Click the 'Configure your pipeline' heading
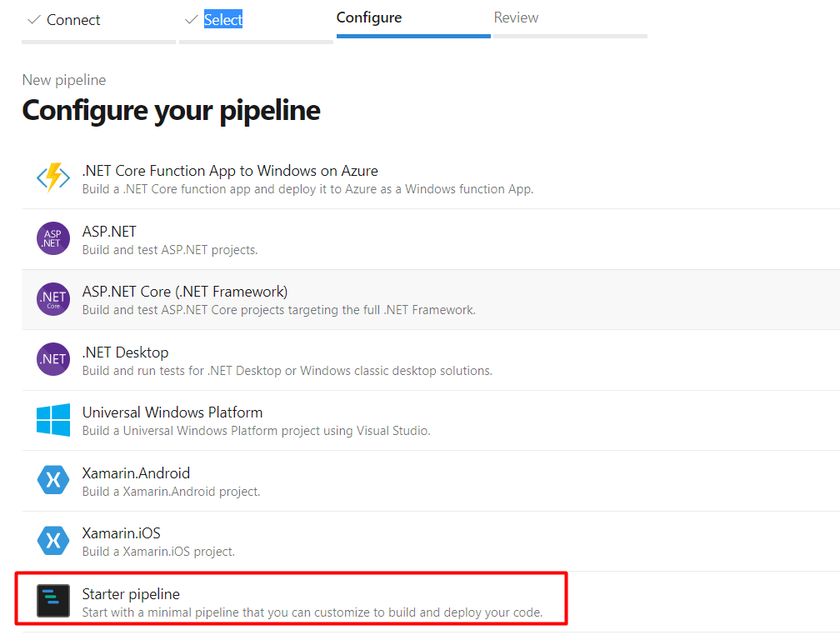The image size is (840, 635). (171, 111)
